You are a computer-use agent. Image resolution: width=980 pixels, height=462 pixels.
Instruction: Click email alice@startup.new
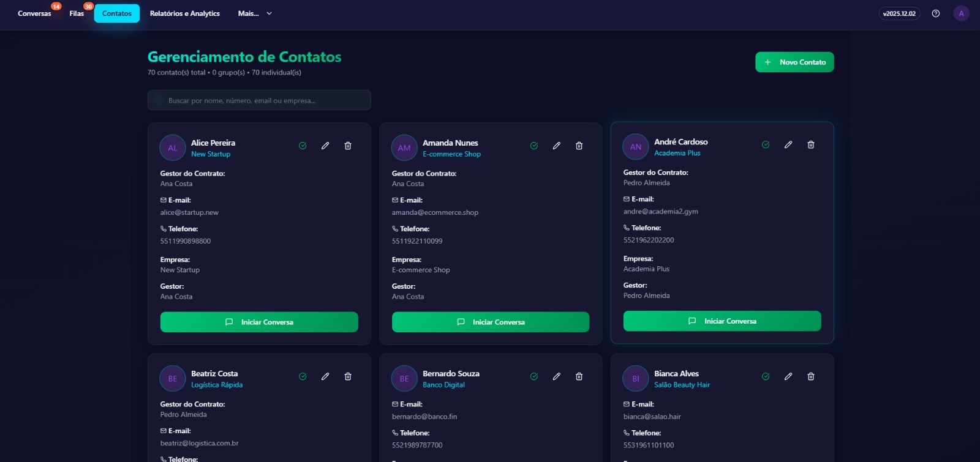point(189,212)
